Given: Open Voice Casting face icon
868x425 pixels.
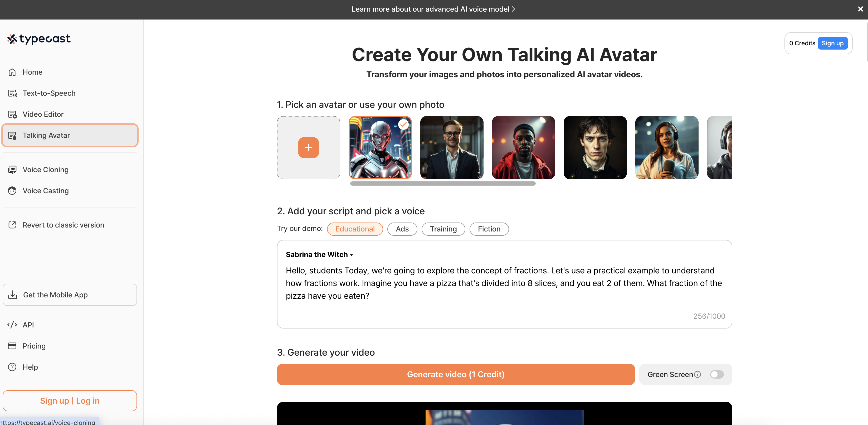Looking at the screenshot, I should [x=12, y=191].
